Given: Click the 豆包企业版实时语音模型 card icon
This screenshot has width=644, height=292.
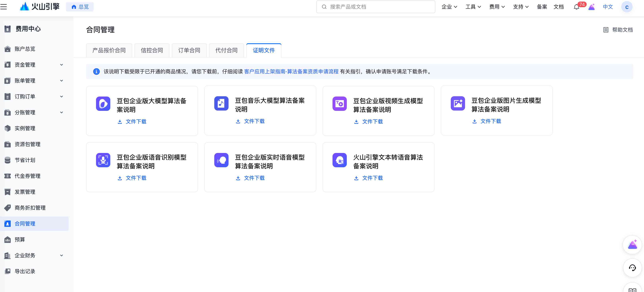Looking at the screenshot, I should click(221, 160).
